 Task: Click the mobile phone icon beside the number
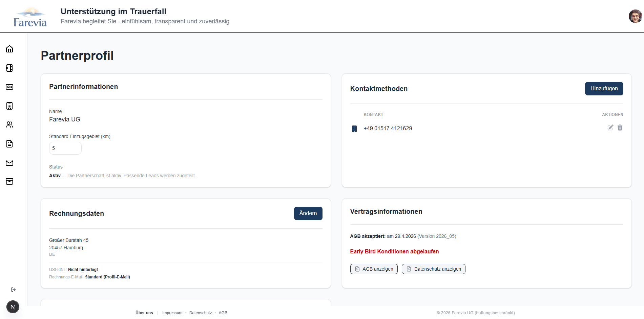pyautogui.click(x=354, y=129)
